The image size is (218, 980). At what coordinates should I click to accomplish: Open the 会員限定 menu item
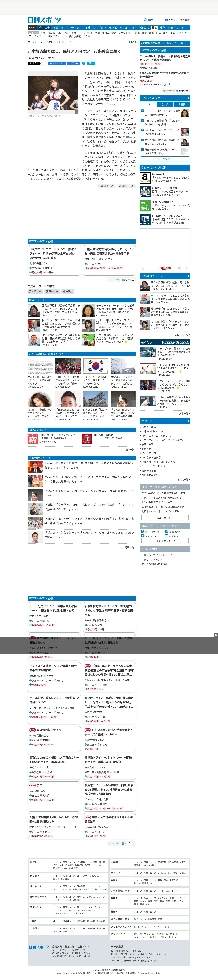[x=44, y=28]
